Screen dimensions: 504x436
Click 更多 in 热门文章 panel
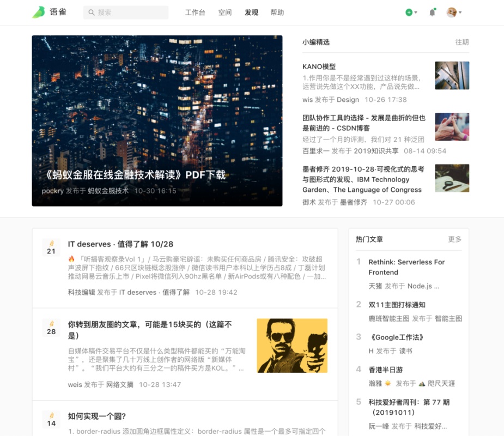(455, 239)
